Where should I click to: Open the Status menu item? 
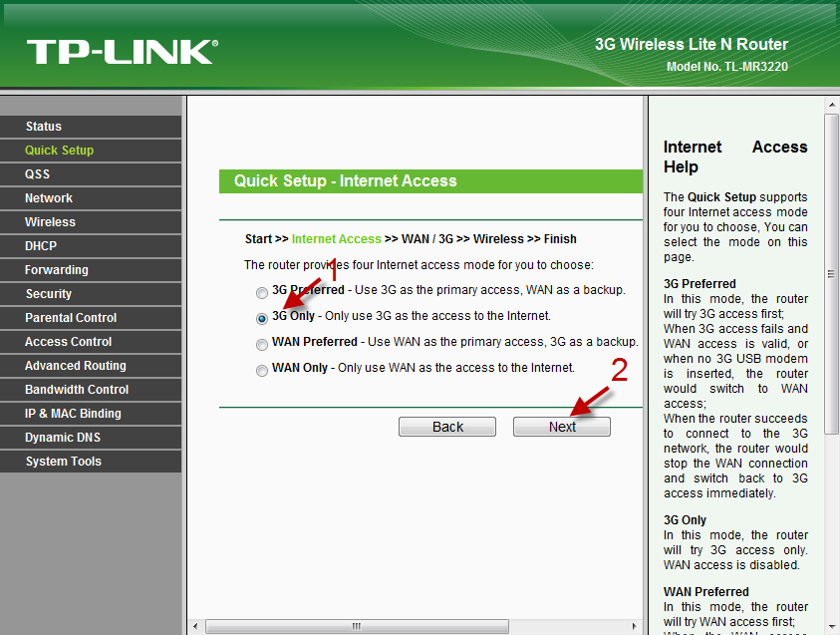click(x=91, y=127)
